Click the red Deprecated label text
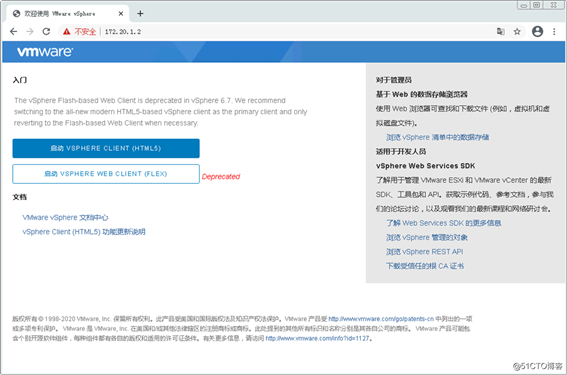567x375 pixels. tap(221, 176)
